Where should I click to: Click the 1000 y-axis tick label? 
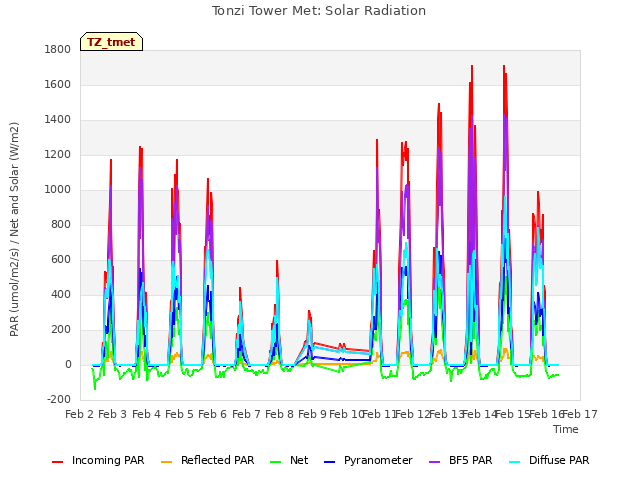(x=58, y=190)
